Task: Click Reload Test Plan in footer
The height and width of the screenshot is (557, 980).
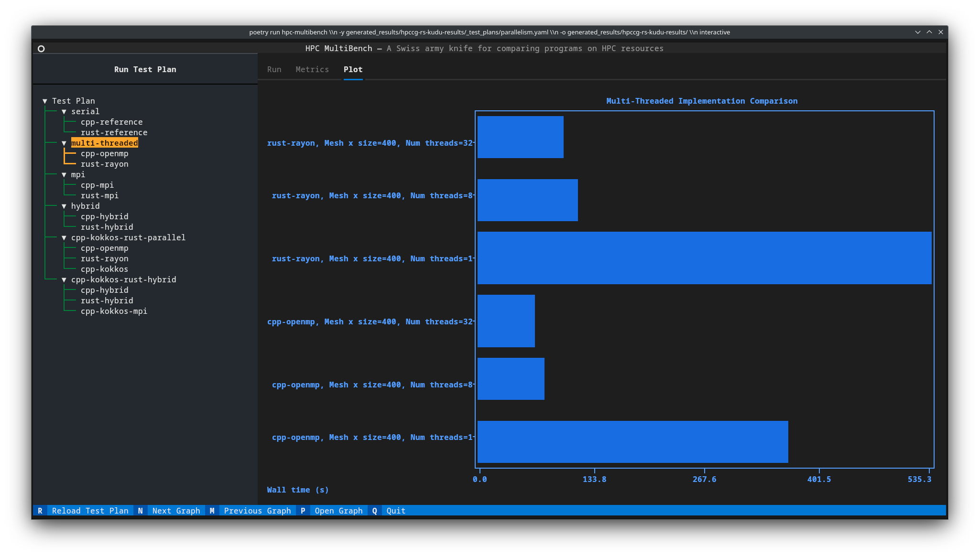Action: click(90, 511)
